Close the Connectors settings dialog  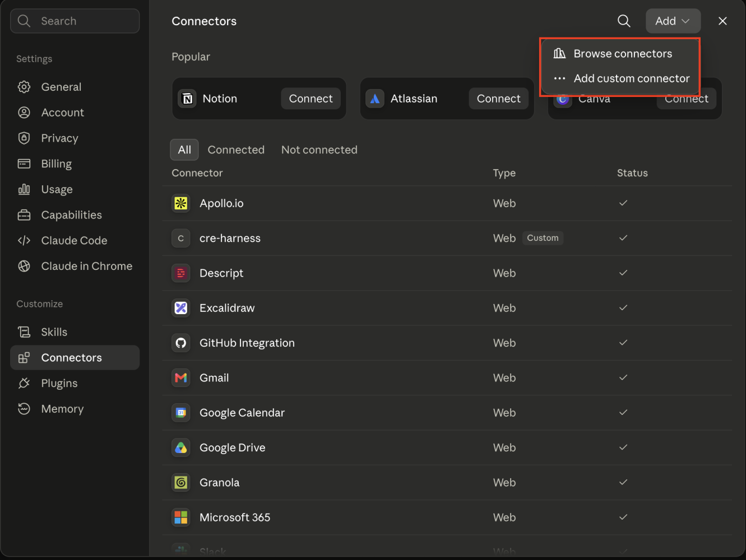(x=722, y=21)
